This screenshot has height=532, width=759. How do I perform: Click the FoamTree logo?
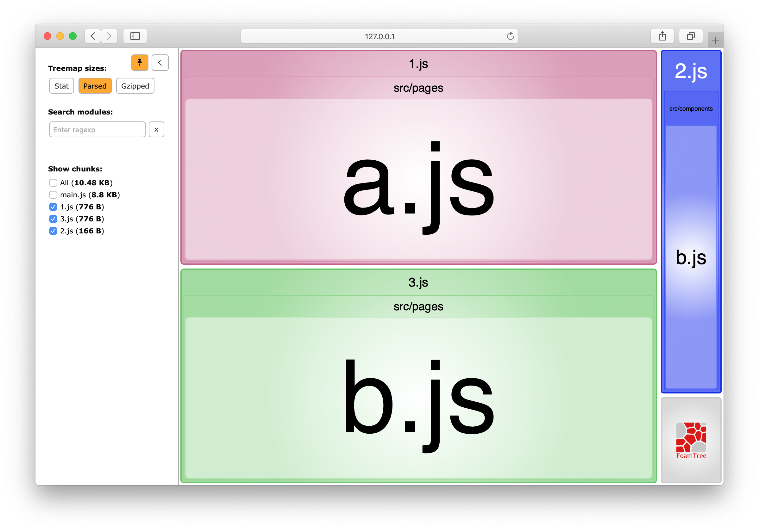691,441
